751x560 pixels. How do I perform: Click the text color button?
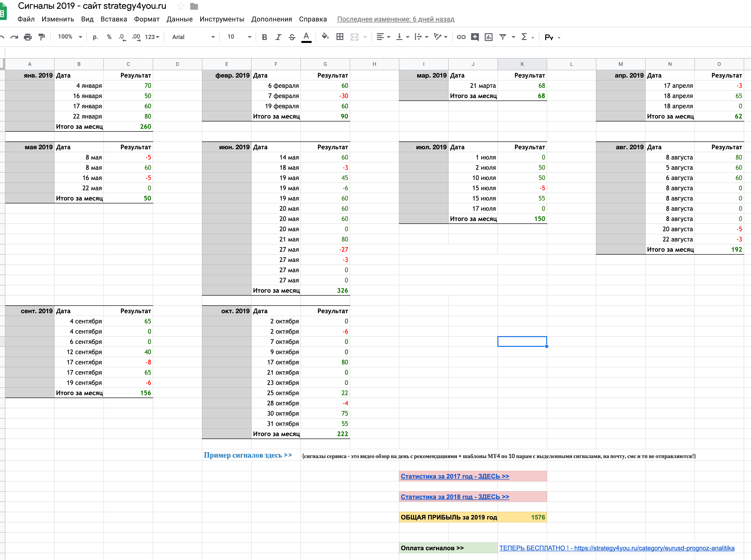306,37
